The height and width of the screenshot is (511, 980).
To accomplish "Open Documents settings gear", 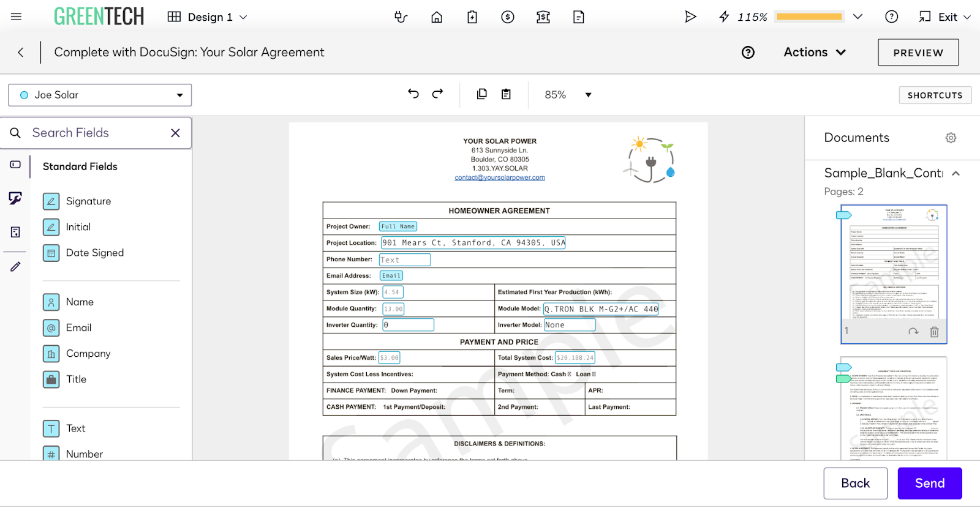I will point(951,138).
